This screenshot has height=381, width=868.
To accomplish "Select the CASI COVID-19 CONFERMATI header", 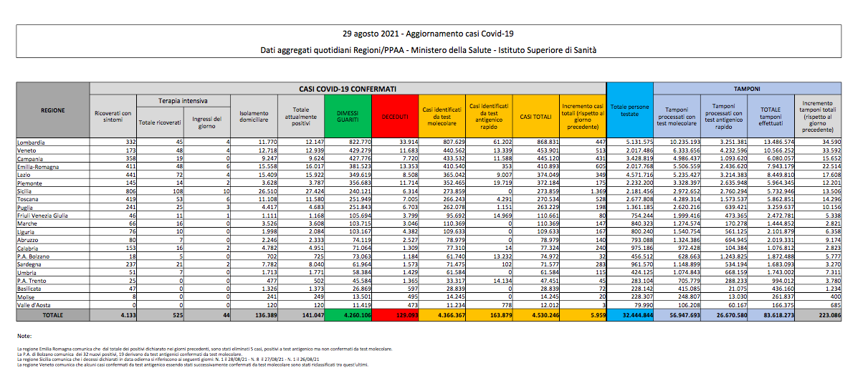I will pyautogui.click(x=347, y=88).
